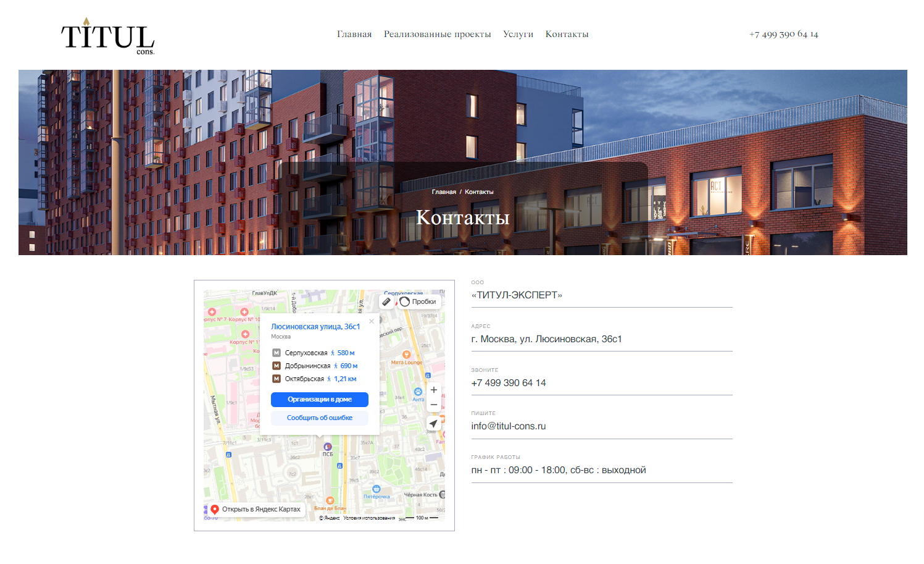This screenshot has height=564, width=924.
Task: Click the ПСБ bank marker on map
Action: (328, 447)
